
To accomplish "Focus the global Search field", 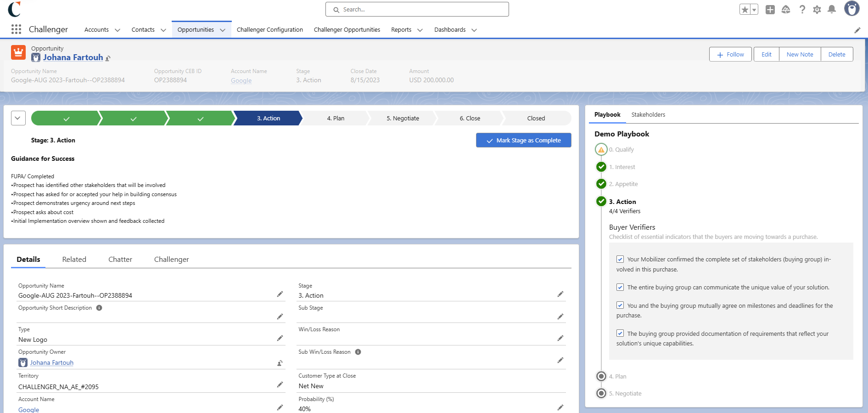I will 417,9.
